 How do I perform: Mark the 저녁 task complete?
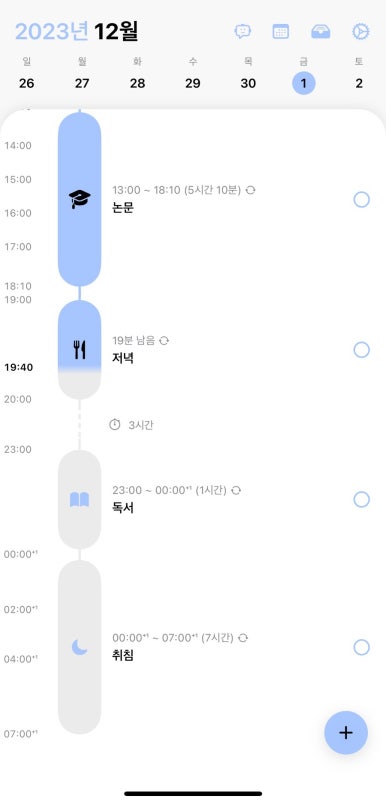click(x=361, y=350)
